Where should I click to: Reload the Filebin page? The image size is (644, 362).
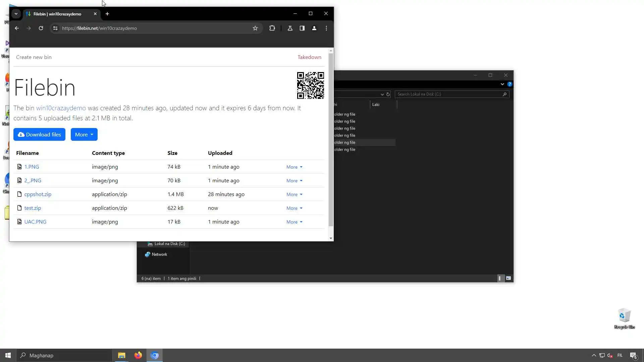[x=41, y=28]
